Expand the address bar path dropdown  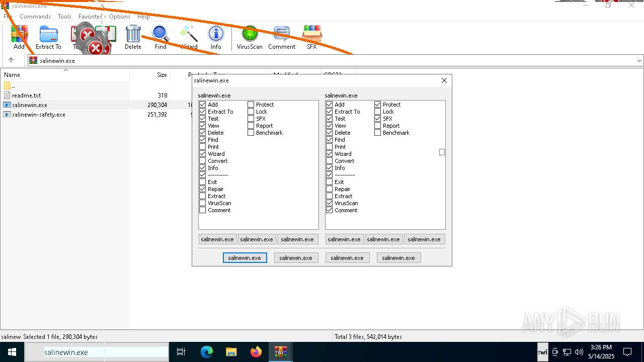click(639, 60)
